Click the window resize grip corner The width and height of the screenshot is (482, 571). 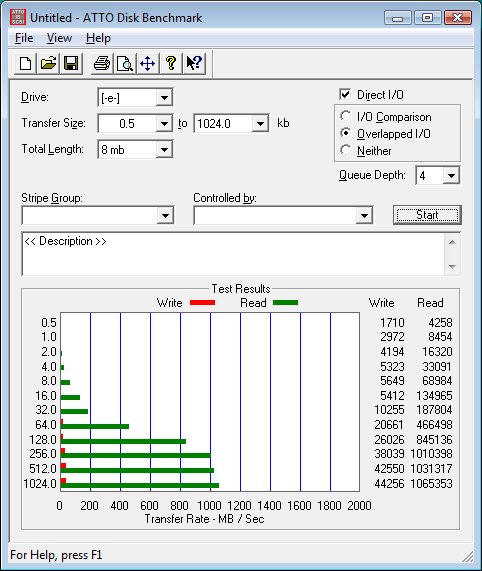point(467,556)
